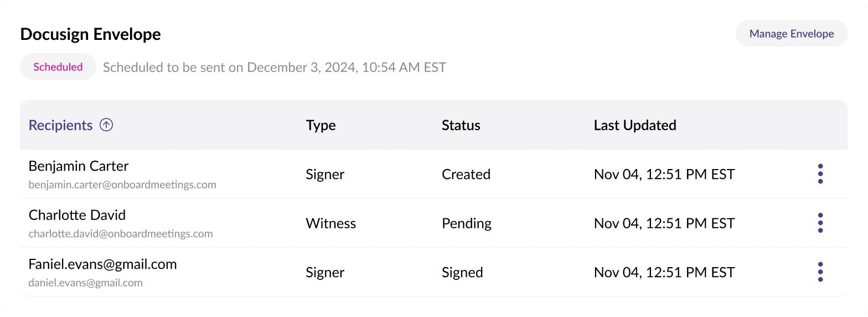Click the Last Updated column header
The image size is (868, 317).
pos(634,125)
